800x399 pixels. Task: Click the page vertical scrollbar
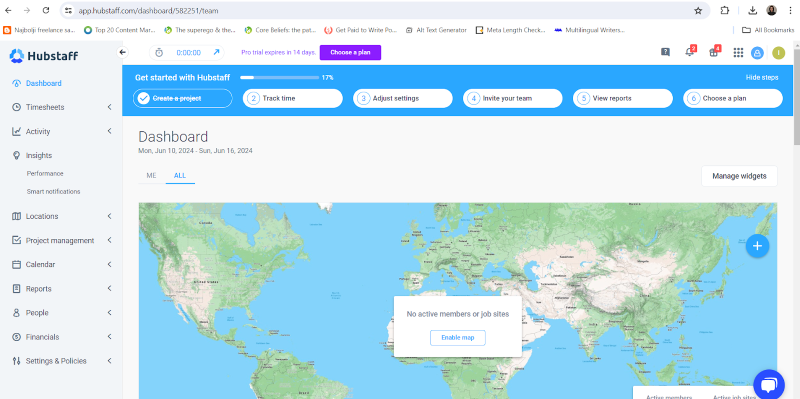(796, 97)
